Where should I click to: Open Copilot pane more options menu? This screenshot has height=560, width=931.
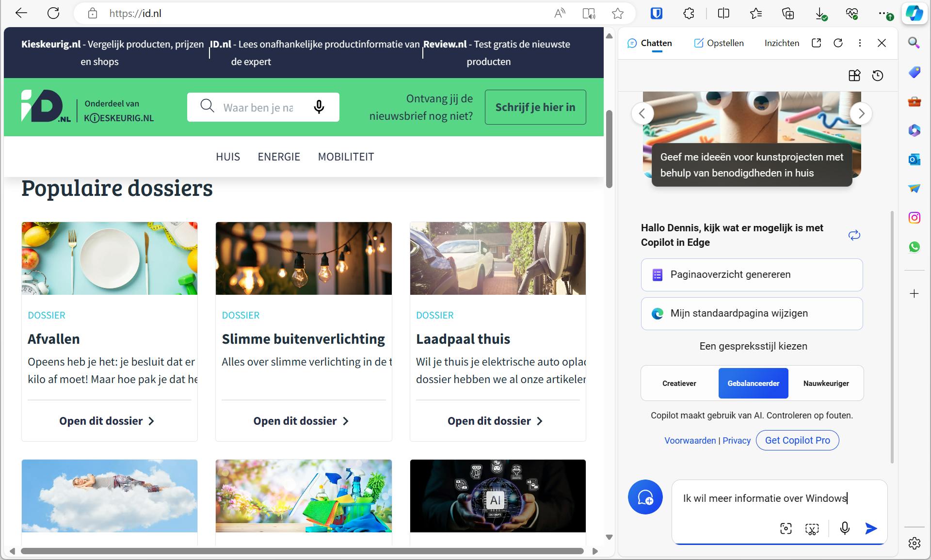[x=860, y=43]
